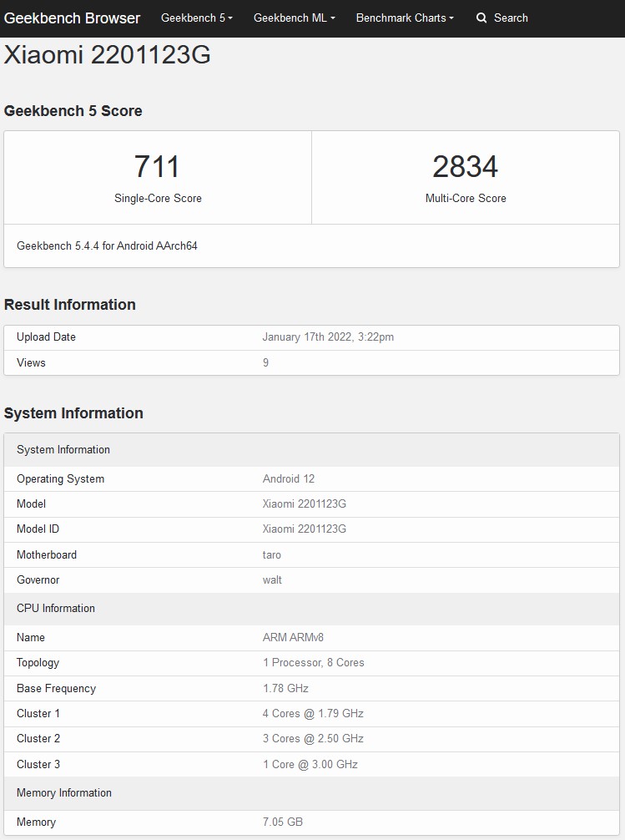Select 3 Cores @ 2.50 GHz value

[x=313, y=739]
